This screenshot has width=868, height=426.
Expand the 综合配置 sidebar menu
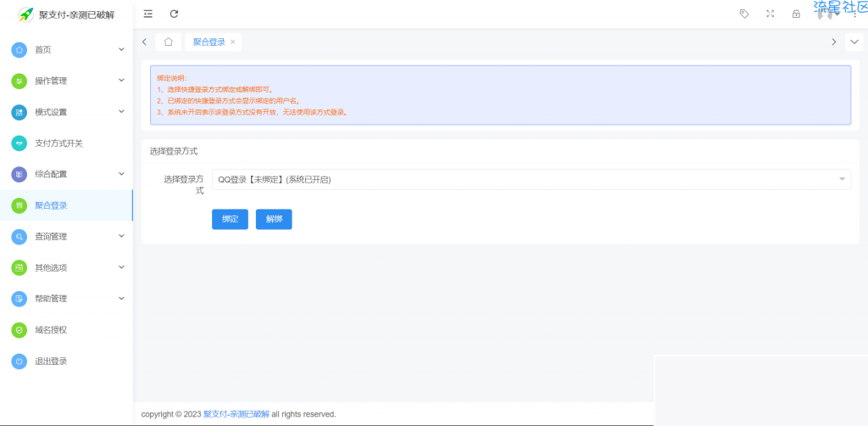[66, 174]
